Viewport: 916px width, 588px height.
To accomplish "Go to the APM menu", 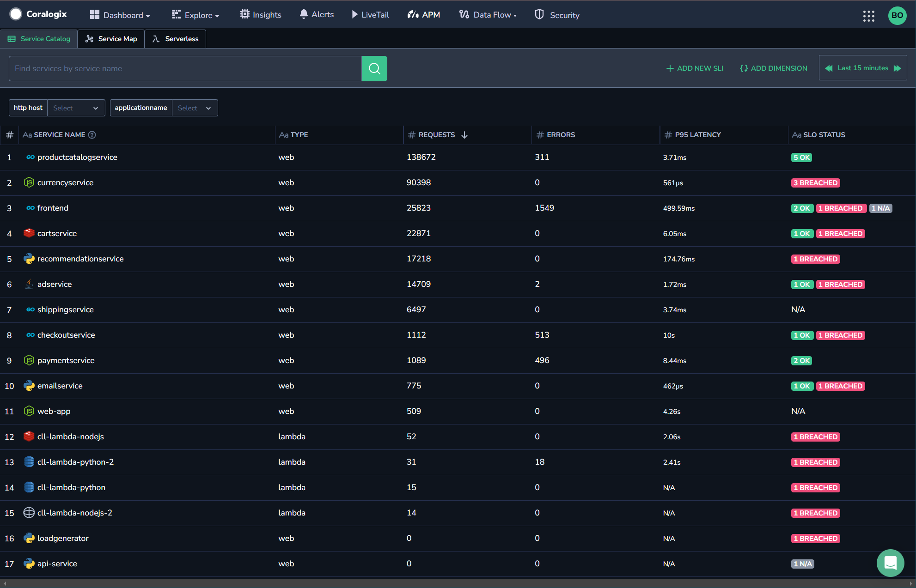I will tap(424, 15).
